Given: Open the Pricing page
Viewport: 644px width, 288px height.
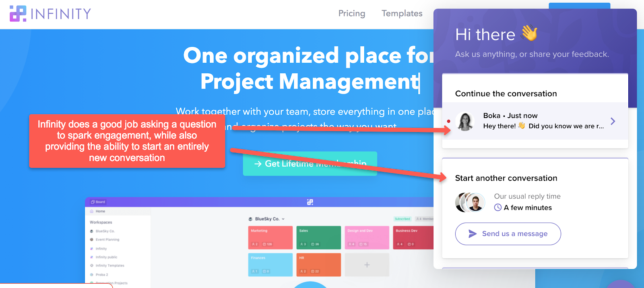Looking at the screenshot, I should pyautogui.click(x=351, y=13).
